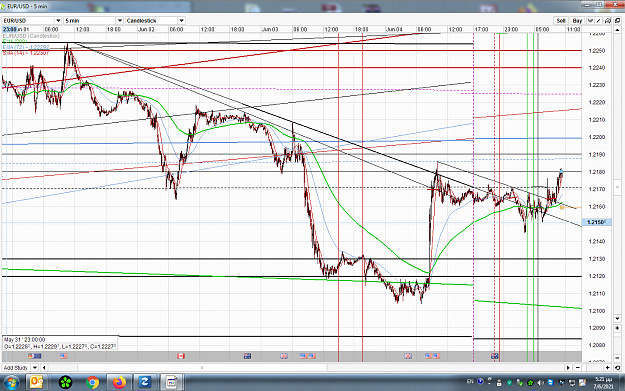Open the blue Z application taskbar icon
This screenshot has height=391, width=625.
click(x=144, y=383)
